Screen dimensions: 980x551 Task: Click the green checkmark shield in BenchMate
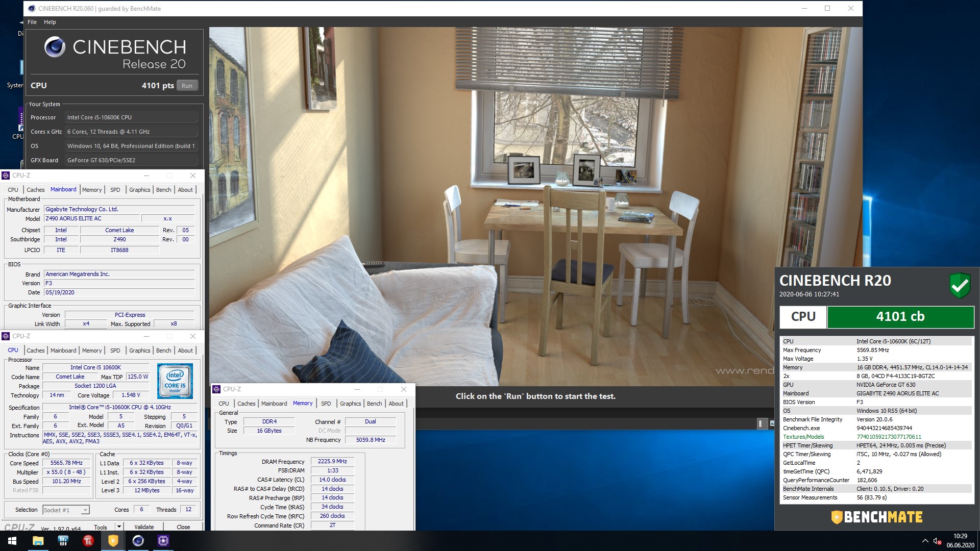(x=960, y=285)
